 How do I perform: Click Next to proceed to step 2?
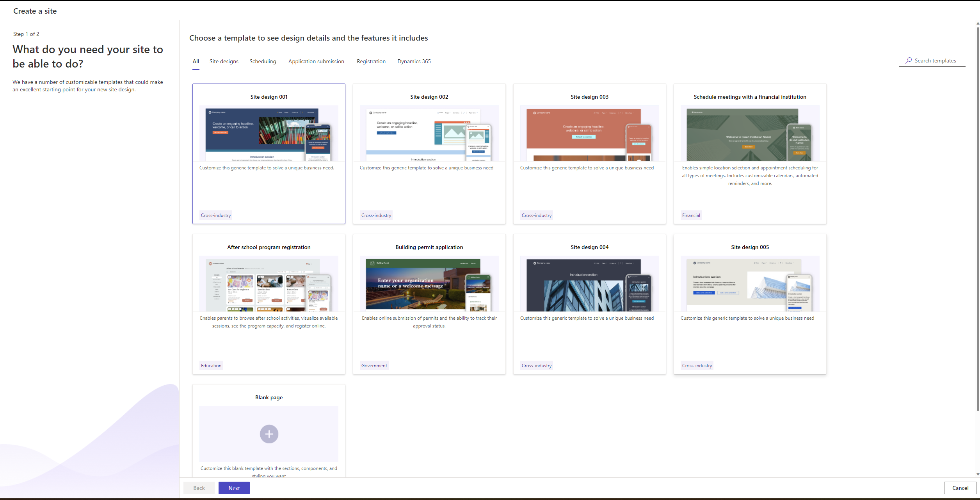click(234, 488)
